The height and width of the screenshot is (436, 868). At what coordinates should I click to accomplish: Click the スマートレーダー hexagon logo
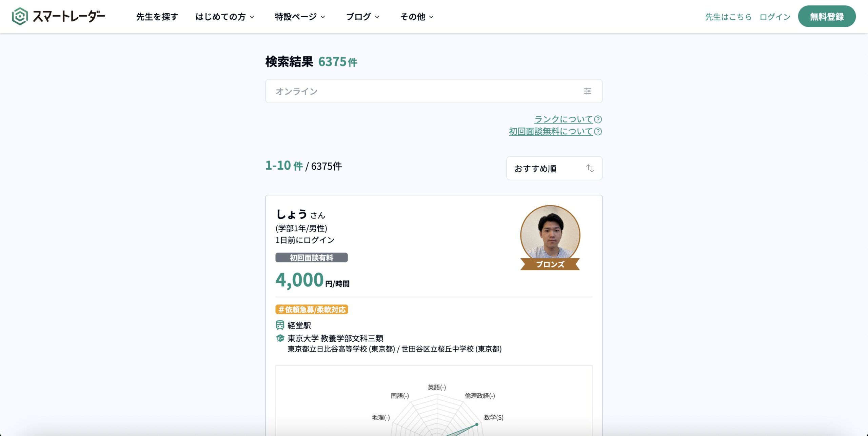(20, 16)
